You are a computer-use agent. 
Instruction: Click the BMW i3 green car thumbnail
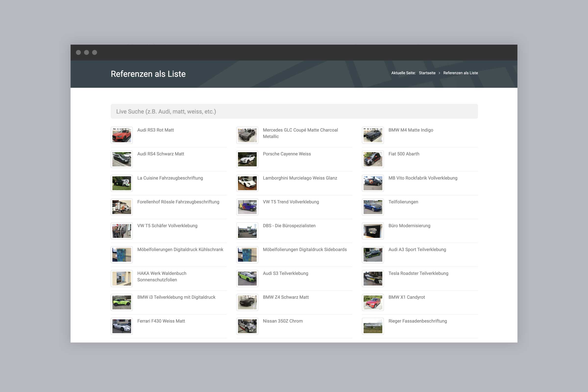click(122, 302)
